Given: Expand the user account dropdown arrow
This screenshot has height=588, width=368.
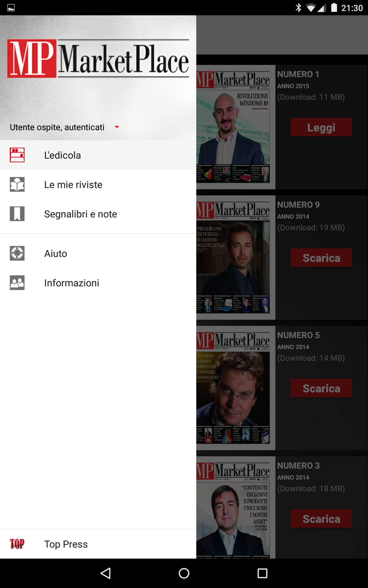Looking at the screenshot, I should (x=117, y=127).
